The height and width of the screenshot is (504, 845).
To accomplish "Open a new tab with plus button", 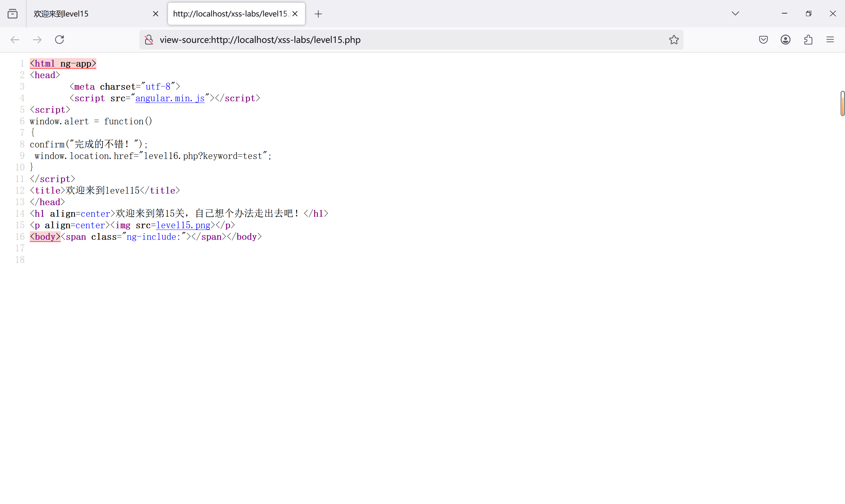I will pos(318,14).
